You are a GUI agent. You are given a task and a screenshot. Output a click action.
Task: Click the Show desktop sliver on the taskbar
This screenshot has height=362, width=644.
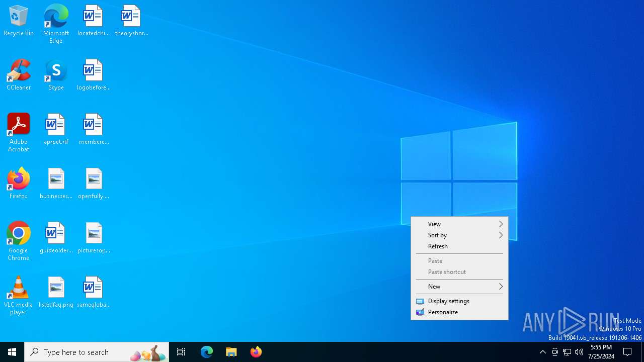pyautogui.click(x=642, y=352)
